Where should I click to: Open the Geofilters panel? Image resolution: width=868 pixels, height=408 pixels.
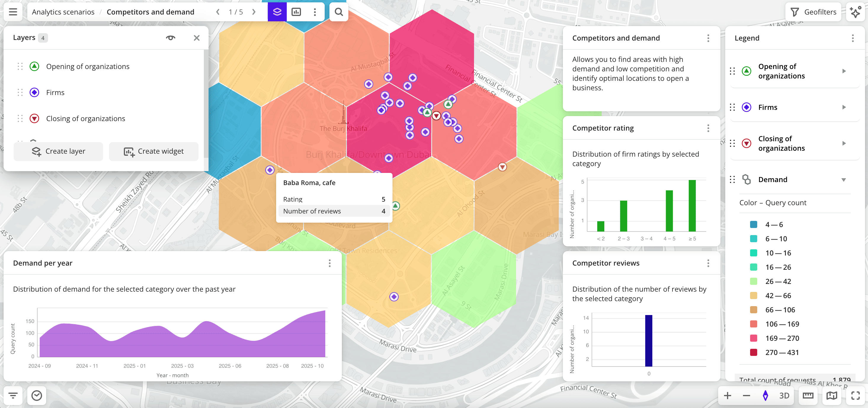[813, 12]
